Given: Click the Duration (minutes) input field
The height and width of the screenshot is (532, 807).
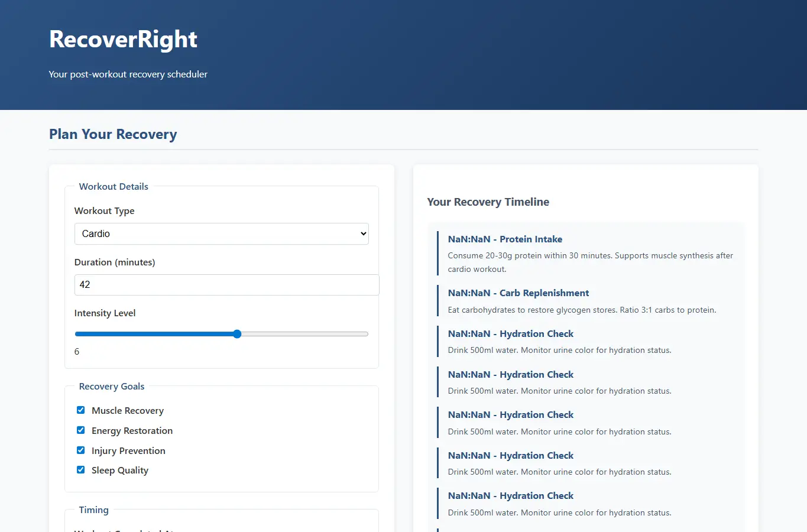Looking at the screenshot, I should pyautogui.click(x=226, y=285).
